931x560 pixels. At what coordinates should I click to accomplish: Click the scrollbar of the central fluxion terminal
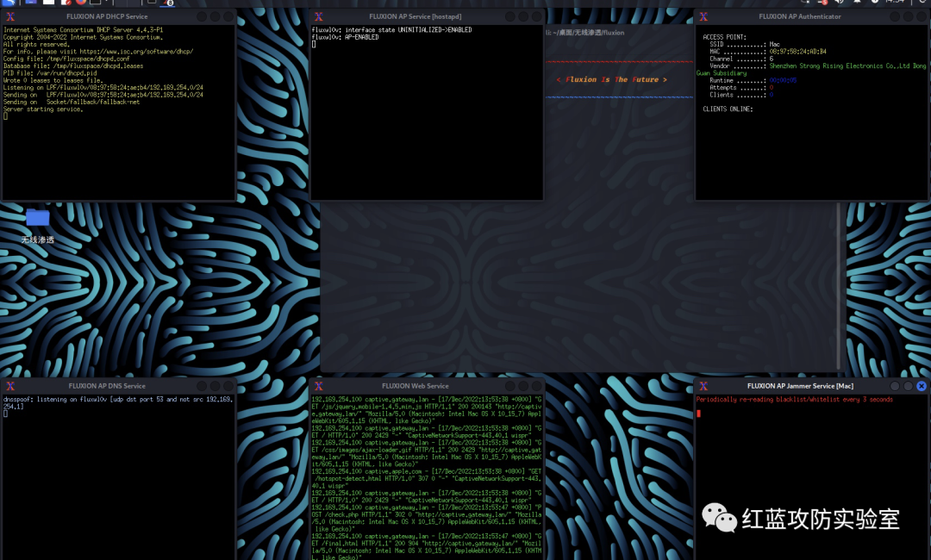pyautogui.click(x=839, y=285)
